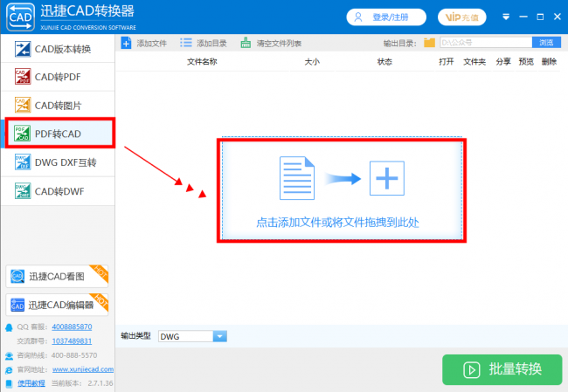This screenshot has width=568, height=392.
Task: Open website link www.xunjiecad.com
Action: 83,369
